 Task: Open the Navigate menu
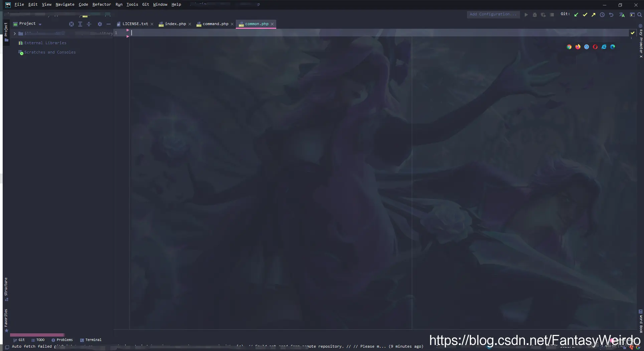pyautogui.click(x=65, y=4)
